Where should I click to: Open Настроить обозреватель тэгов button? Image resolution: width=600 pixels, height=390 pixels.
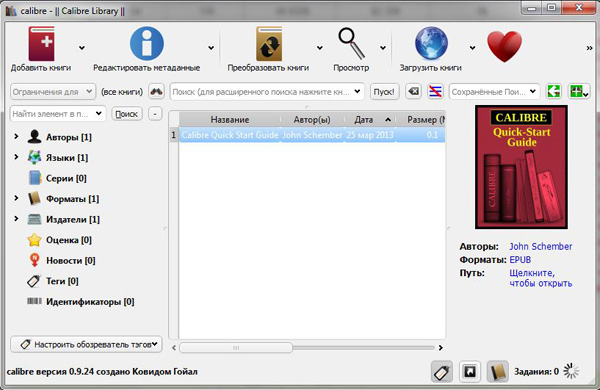point(86,344)
